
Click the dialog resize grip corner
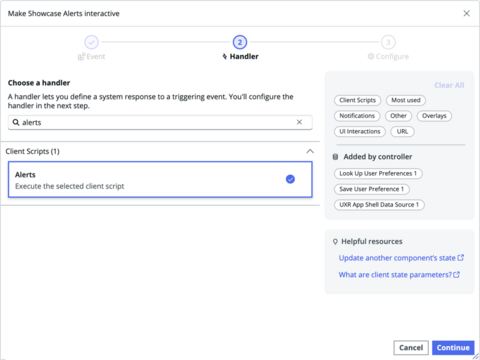476,356
